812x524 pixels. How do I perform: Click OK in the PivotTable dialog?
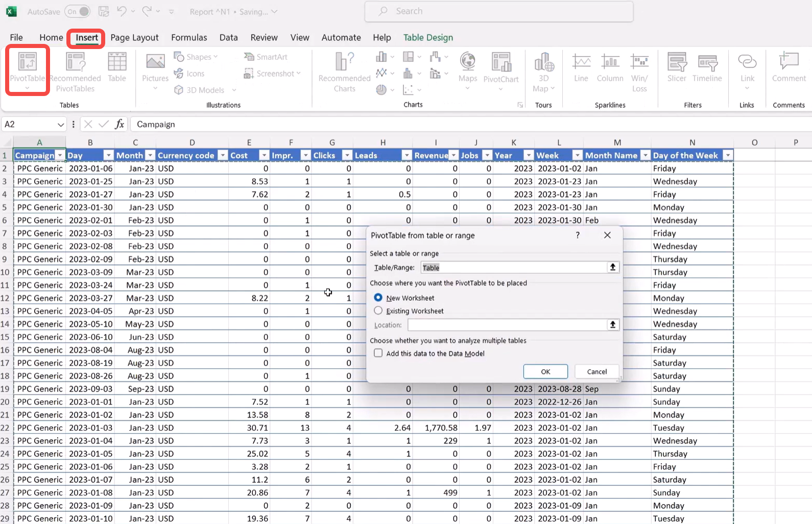coord(545,371)
